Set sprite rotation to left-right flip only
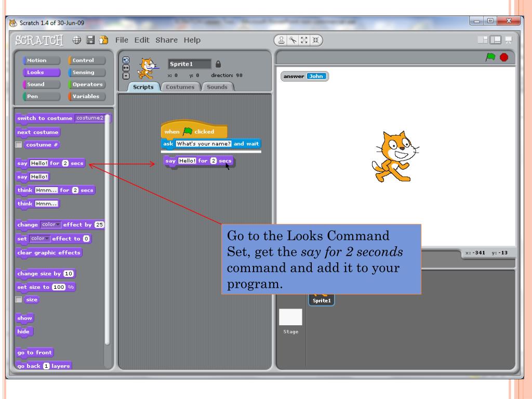Viewport: 532px width, 399px height. 126,68
